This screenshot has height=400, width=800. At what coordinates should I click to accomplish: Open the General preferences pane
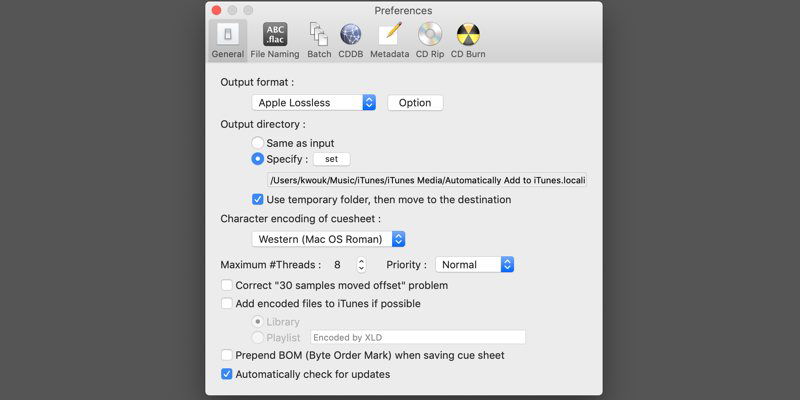click(228, 41)
